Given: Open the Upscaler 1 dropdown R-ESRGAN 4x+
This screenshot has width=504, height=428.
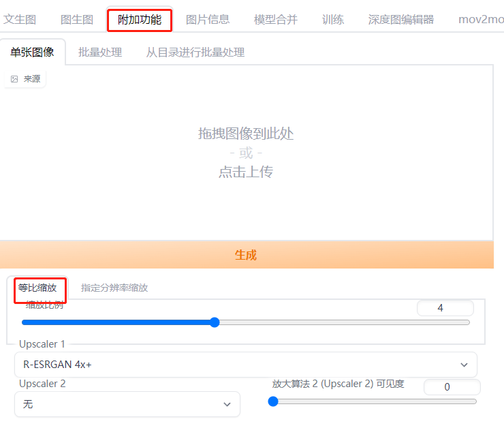Looking at the screenshot, I should [x=246, y=365].
